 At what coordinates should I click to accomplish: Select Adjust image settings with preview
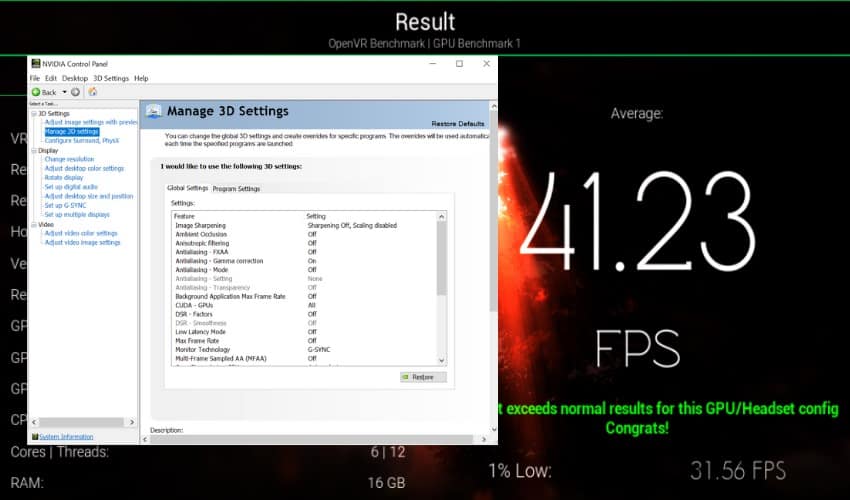(x=91, y=122)
